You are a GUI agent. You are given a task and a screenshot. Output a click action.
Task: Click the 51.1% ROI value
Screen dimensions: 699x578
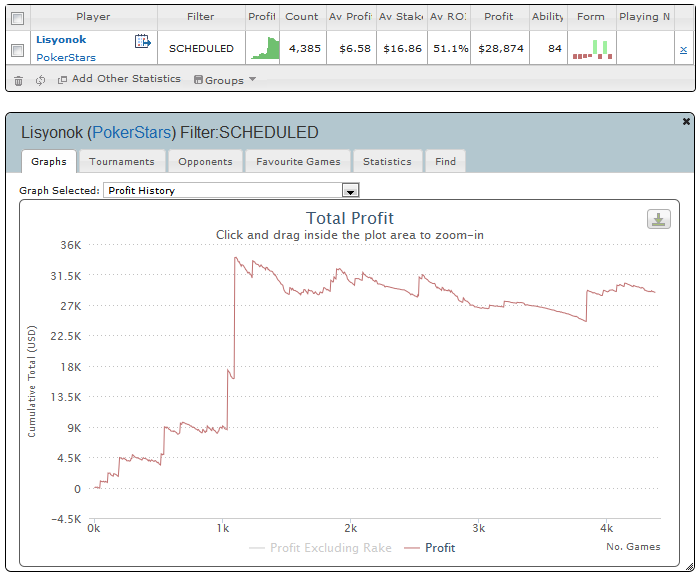[451, 49]
